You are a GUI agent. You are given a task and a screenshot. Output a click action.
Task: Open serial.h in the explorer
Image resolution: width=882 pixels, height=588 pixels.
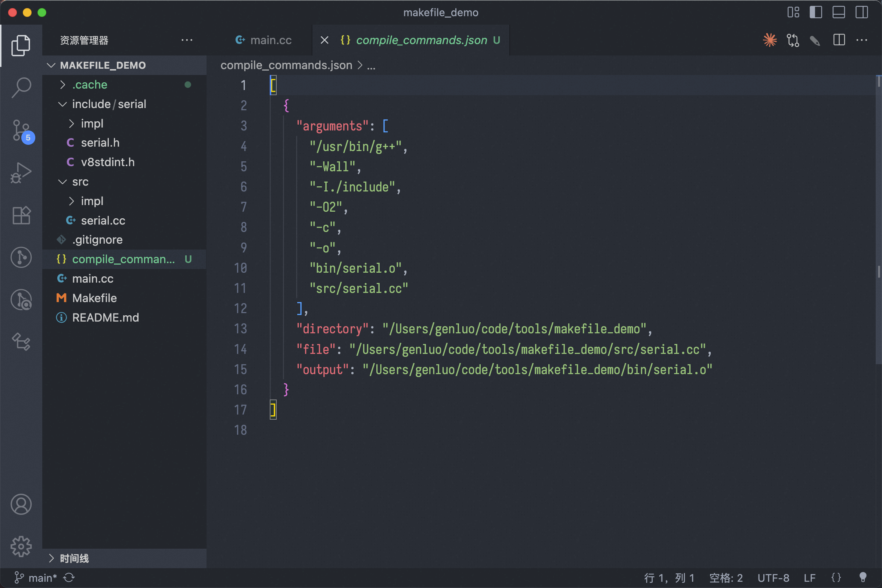pos(125,143)
